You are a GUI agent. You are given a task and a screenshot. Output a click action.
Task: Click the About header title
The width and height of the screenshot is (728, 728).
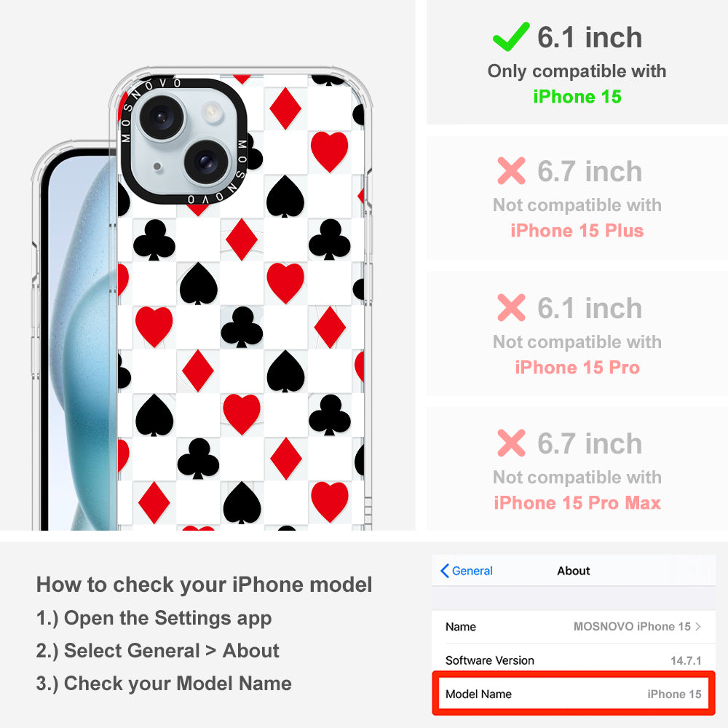tap(574, 571)
